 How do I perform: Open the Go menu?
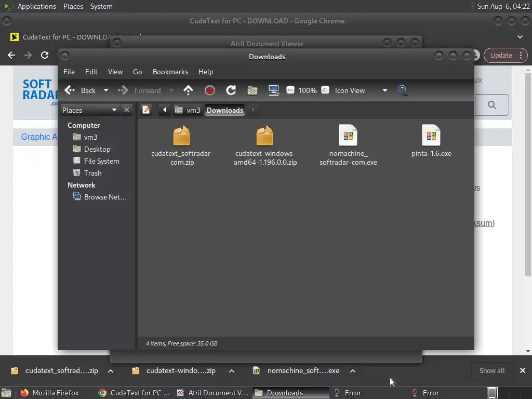[x=137, y=72]
